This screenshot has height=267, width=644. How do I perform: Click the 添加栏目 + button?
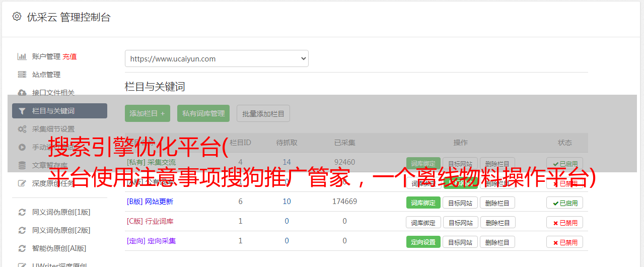[x=148, y=113]
